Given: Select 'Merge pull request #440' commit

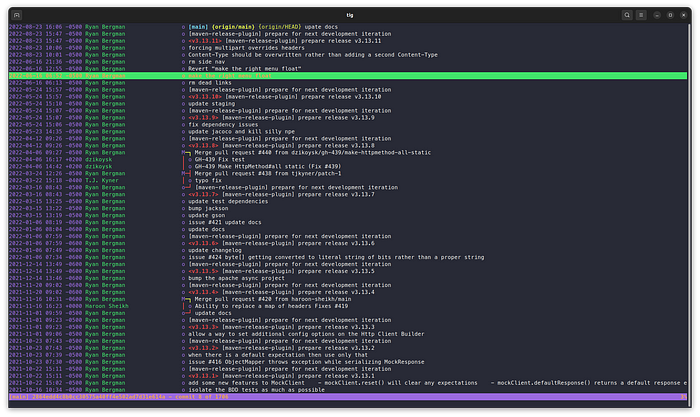Looking at the screenshot, I should pyautogui.click(x=312, y=153).
